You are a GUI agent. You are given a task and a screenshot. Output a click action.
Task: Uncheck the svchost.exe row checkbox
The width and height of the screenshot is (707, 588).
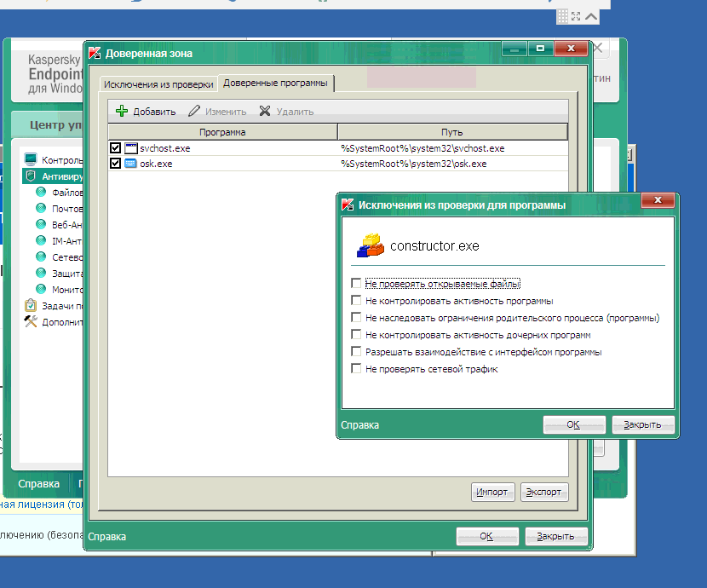(116, 148)
